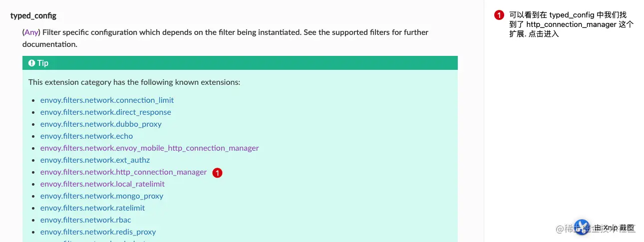This screenshot has width=644, height=242.
Task: Follow the envoy.filters.network.http_connection_manager link
Action: tap(123, 172)
